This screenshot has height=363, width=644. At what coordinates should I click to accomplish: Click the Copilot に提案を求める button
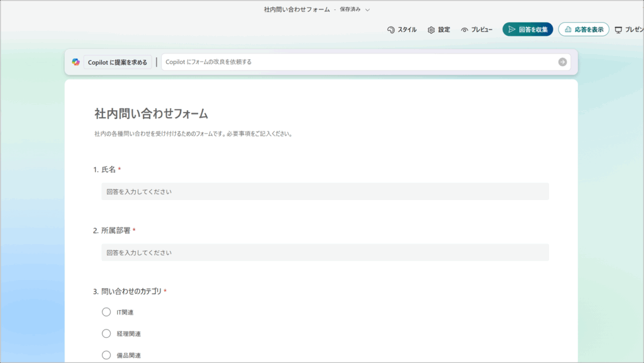point(118,62)
